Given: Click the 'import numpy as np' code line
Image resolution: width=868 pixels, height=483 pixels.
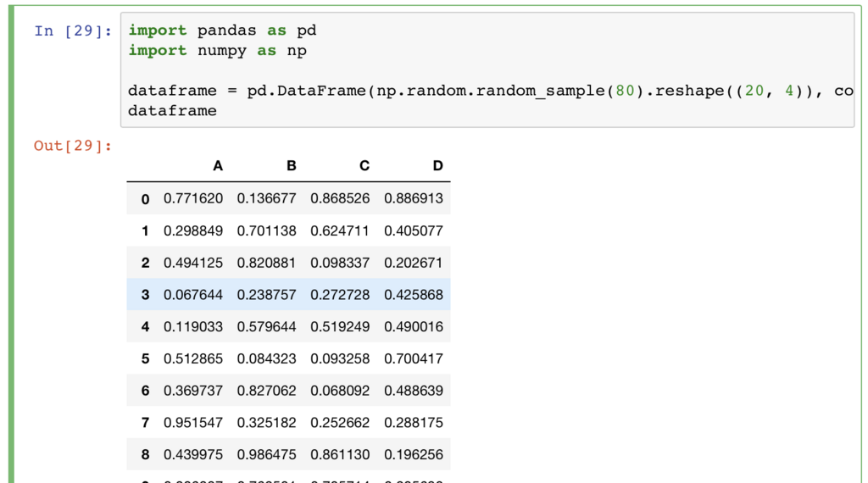Looking at the screenshot, I should click(218, 50).
